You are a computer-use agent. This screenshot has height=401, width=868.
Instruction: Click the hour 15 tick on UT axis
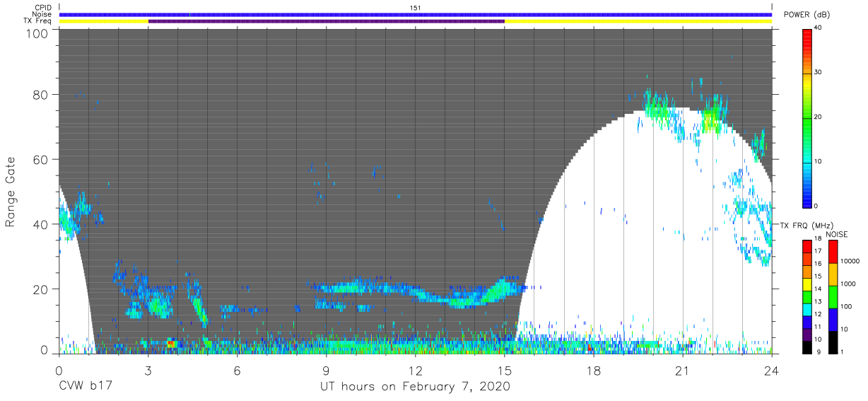(x=505, y=370)
